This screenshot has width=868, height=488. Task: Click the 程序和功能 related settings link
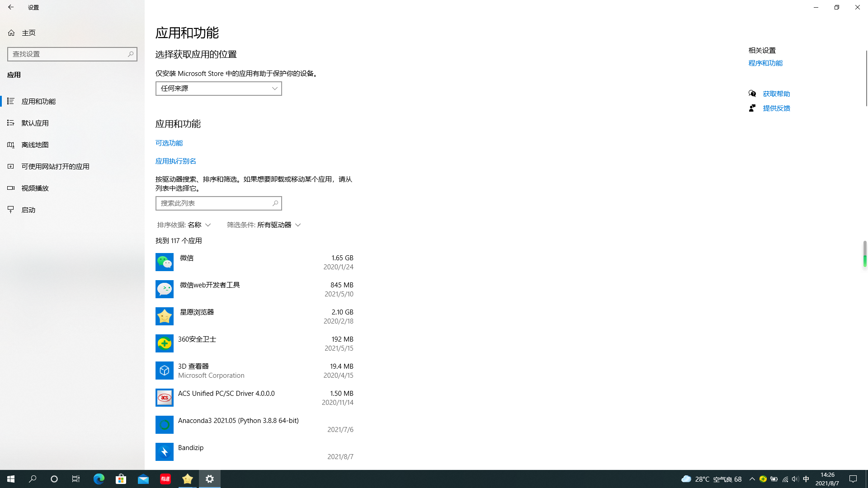click(x=765, y=63)
